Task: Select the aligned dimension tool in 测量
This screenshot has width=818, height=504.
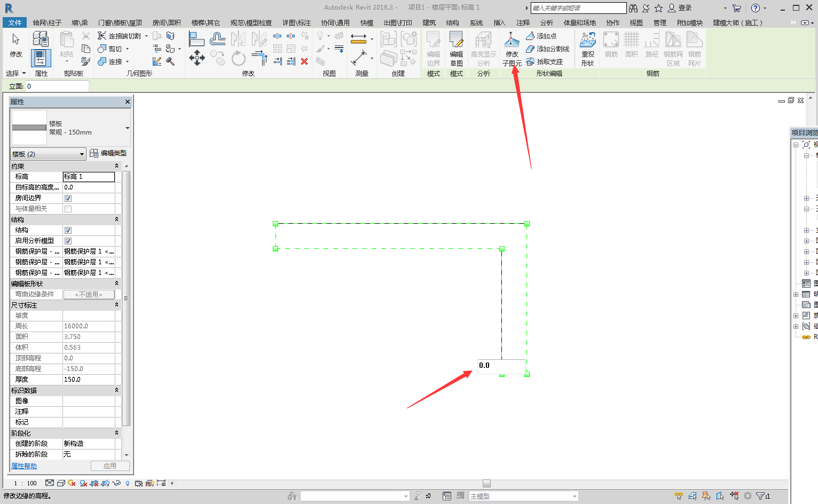Action: click(x=358, y=38)
